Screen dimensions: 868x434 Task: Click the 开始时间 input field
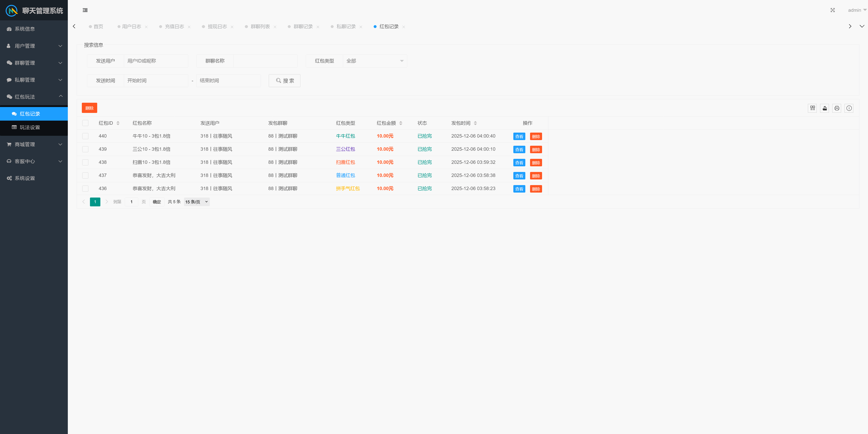coord(156,81)
